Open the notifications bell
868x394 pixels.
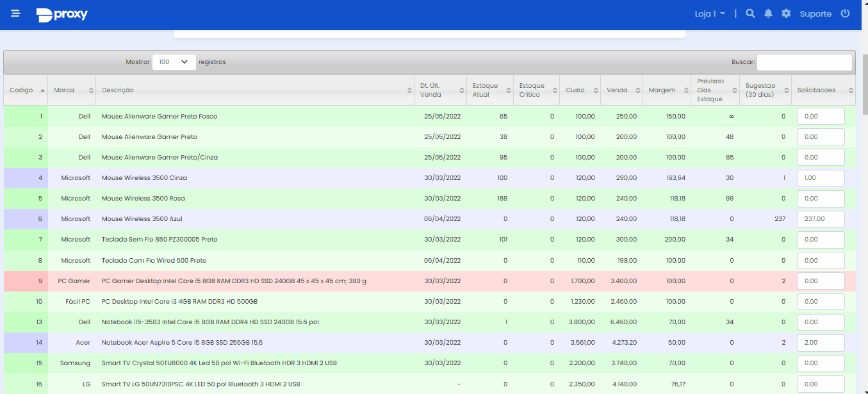pos(768,13)
